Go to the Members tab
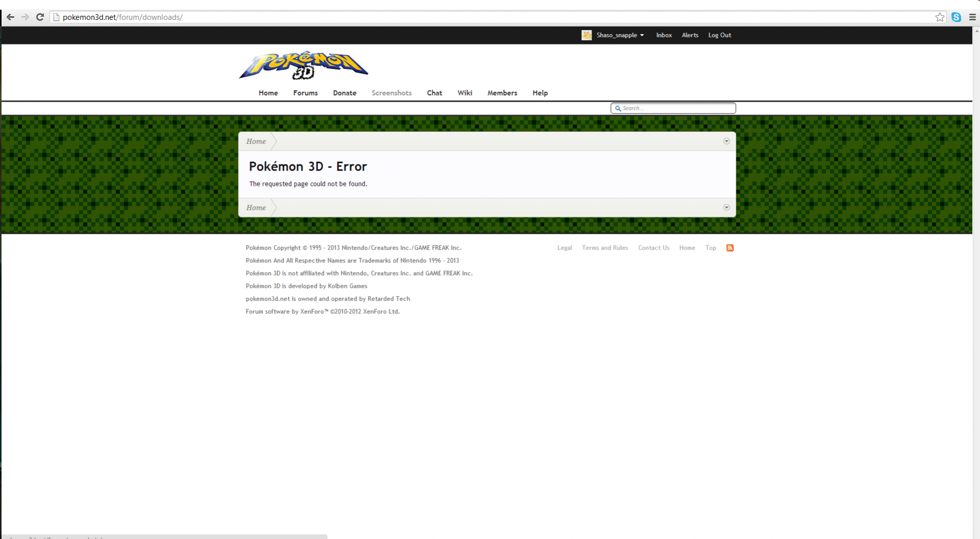The width and height of the screenshot is (980, 539). click(x=502, y=93)
